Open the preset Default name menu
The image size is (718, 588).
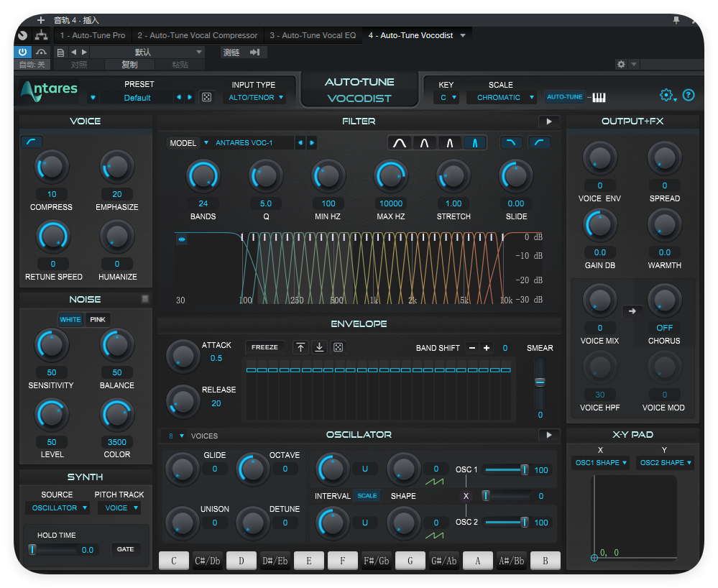coord(137,98)
